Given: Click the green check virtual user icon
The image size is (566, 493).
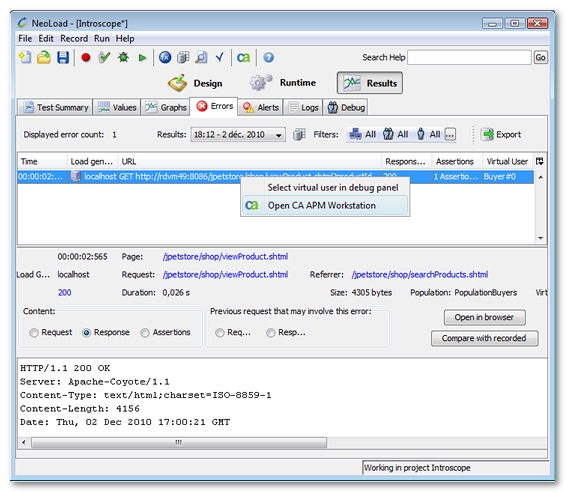Looking at the screenshot, I should (x=104, y=57).
